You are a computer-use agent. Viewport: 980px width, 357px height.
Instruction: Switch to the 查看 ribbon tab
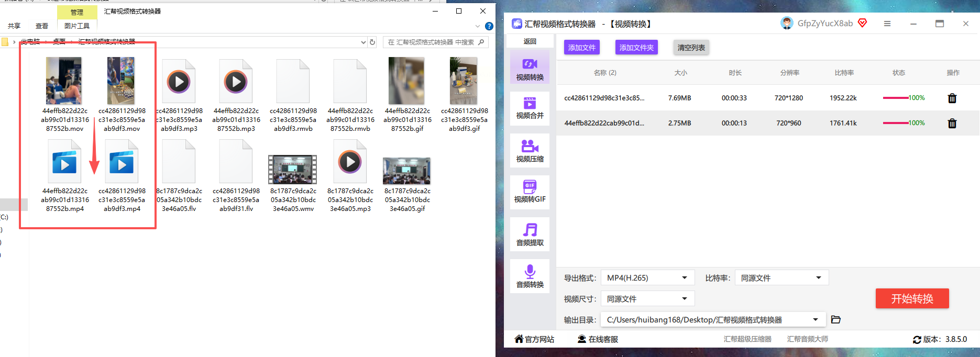click(x=42, y=26)
